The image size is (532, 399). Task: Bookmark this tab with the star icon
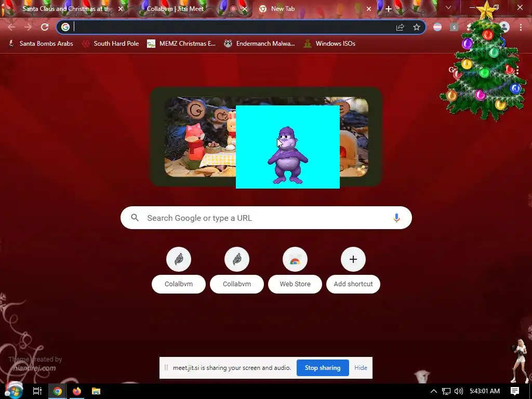[417, 27]
